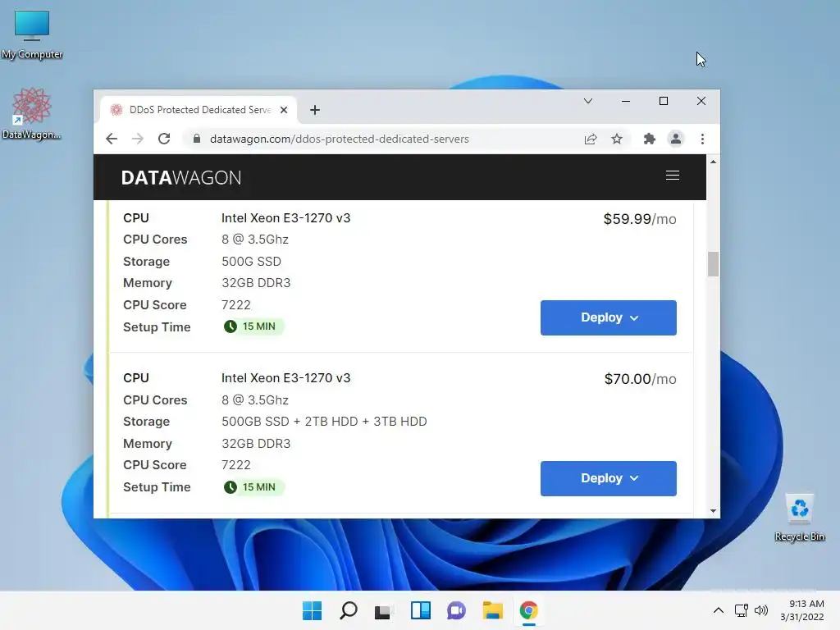840x630 pixels.
Task: Open the DataWagon desktop shortcut
Action: 32,113
